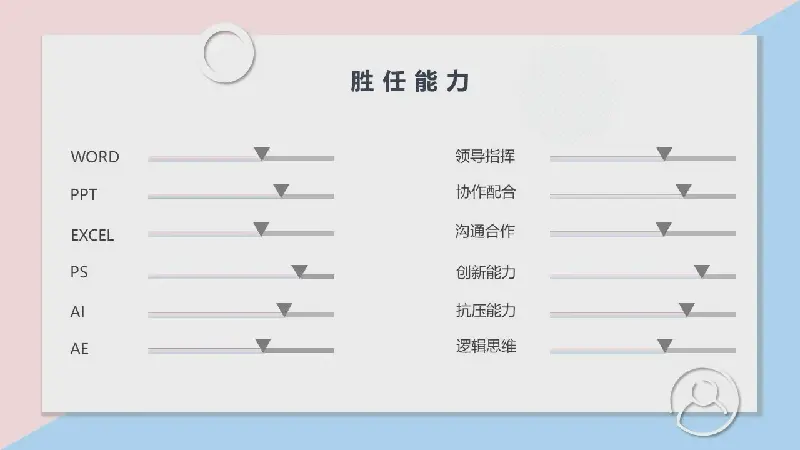Image resolution: width=800 pixels, height=450 pixels.
Task: Select the 创新能力 label
Action: [486, 272]
